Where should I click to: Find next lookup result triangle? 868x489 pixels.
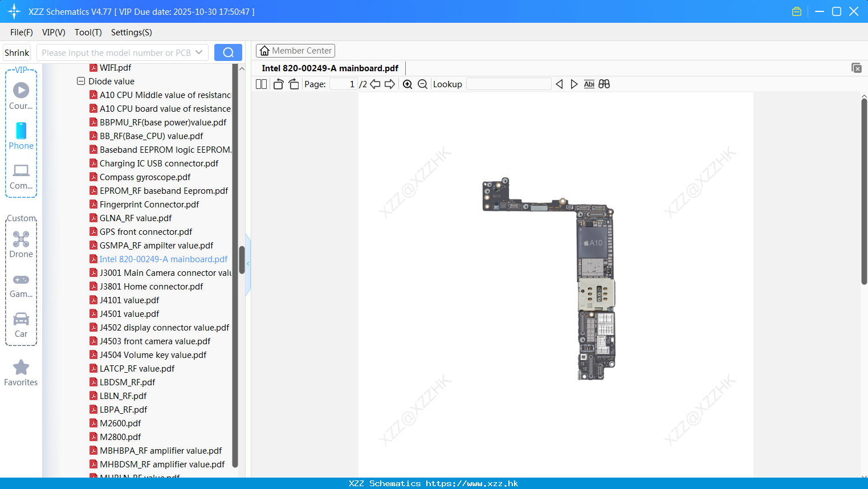coord(574,84)
